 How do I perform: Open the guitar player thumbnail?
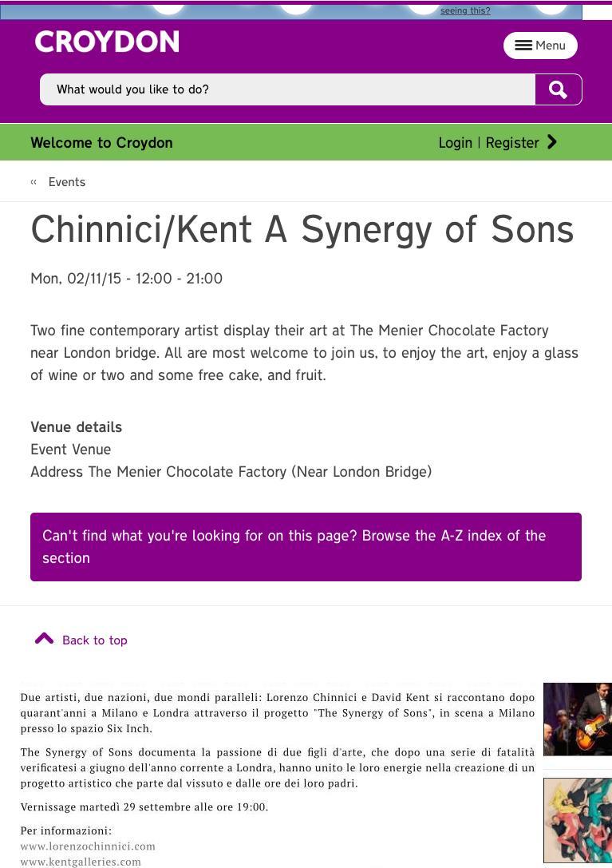click(x=578, y=719)
